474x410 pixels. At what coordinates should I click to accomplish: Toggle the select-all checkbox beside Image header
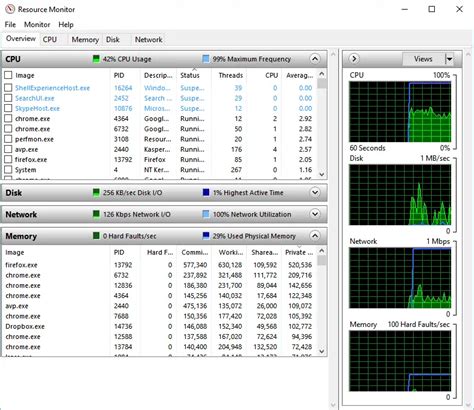coord(8,75)
